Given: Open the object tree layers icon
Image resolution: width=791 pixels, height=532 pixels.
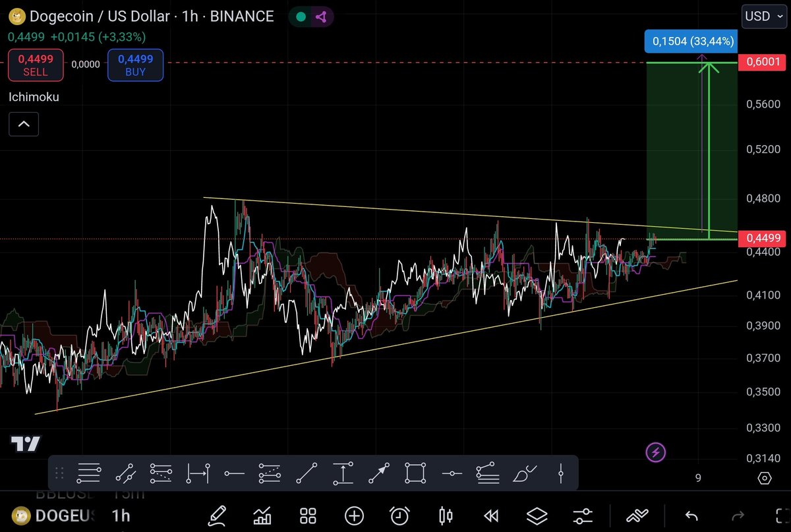Looking at the screenshot, I should [537, 516].
